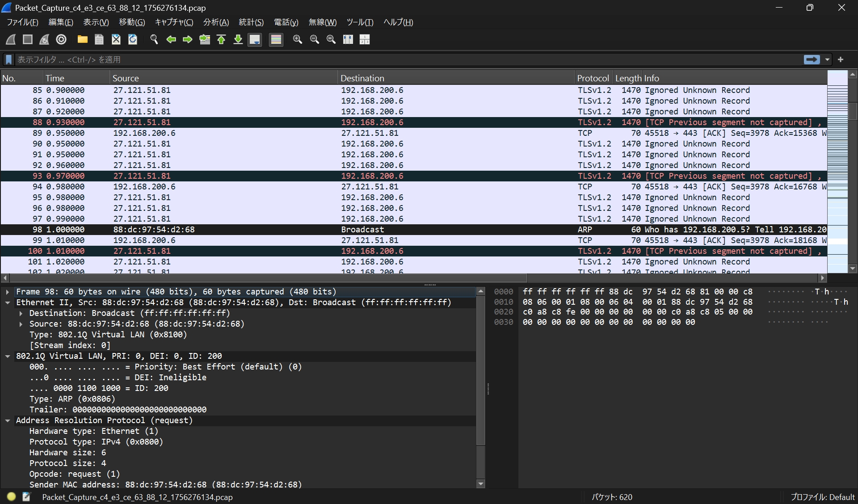Screen dimensions: 858x504
Task: Click the close capture file icon
Action: tap(116, 39)
